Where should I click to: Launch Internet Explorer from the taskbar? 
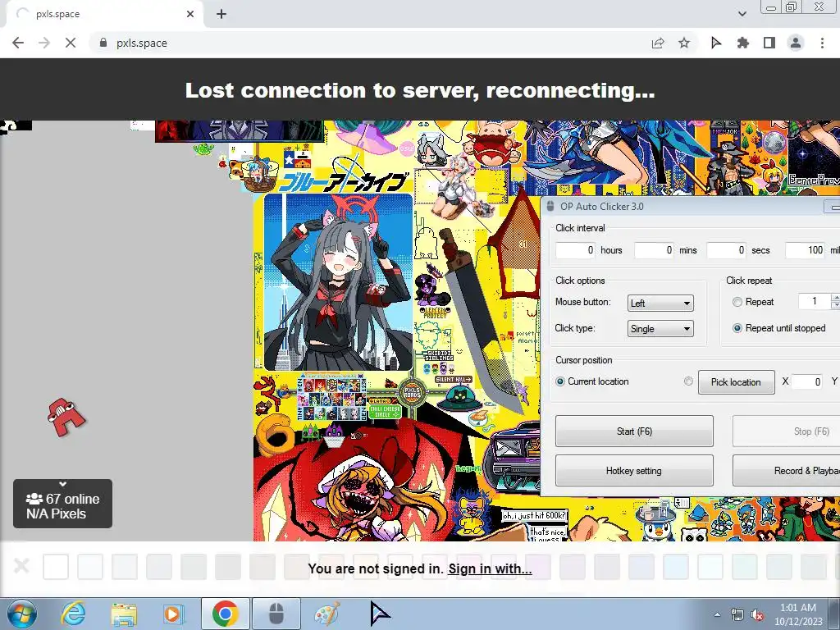73,614
